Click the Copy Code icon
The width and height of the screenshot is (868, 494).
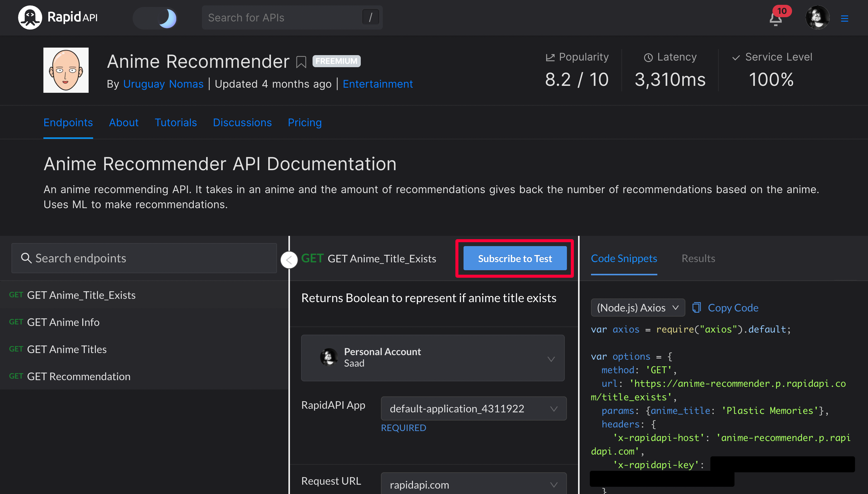[696, 308]
